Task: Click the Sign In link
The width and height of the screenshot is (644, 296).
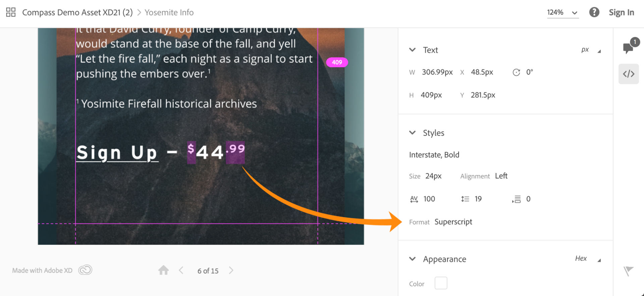Action: coord(621,13)
